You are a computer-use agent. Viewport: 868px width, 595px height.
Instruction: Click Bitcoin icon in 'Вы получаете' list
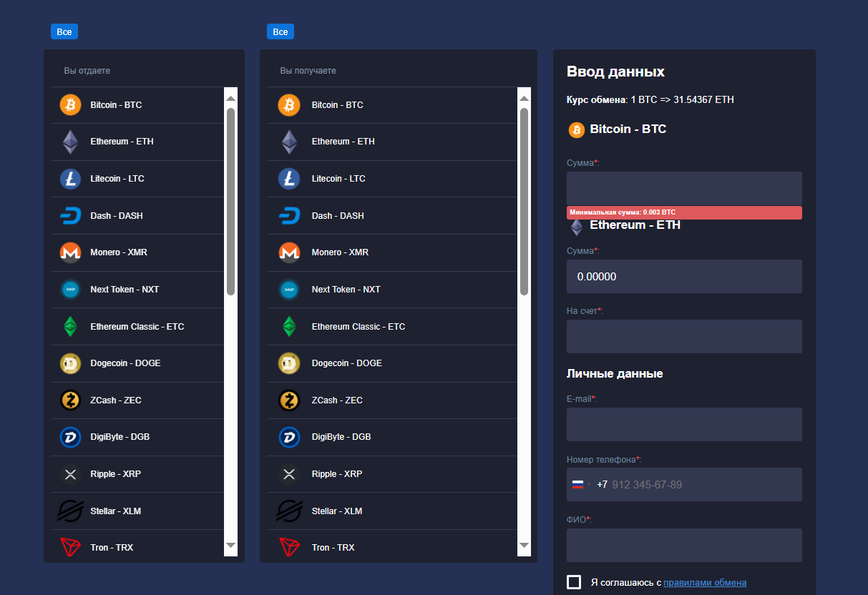coord(289,105)
